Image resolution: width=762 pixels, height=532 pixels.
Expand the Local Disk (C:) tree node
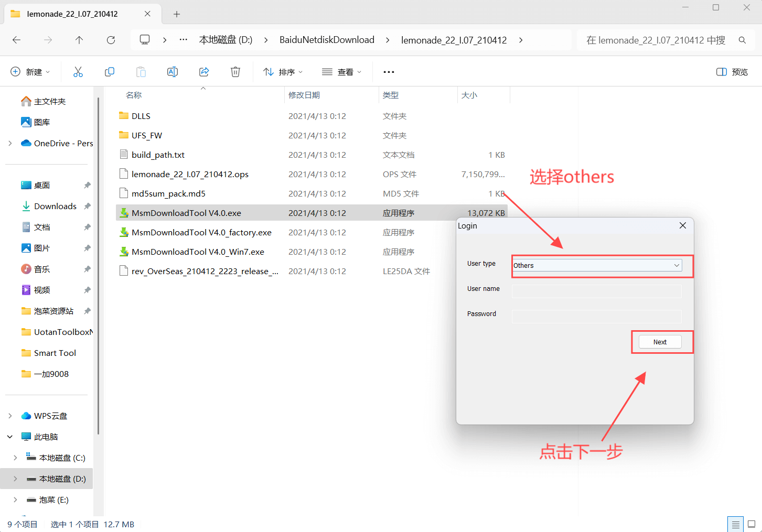click(x=15, y=458)
